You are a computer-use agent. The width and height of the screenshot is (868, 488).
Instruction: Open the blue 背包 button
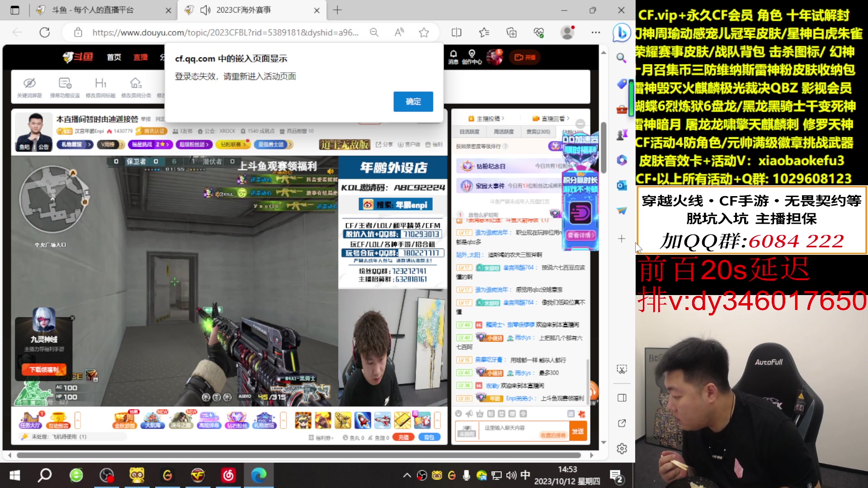click(429, 437)
